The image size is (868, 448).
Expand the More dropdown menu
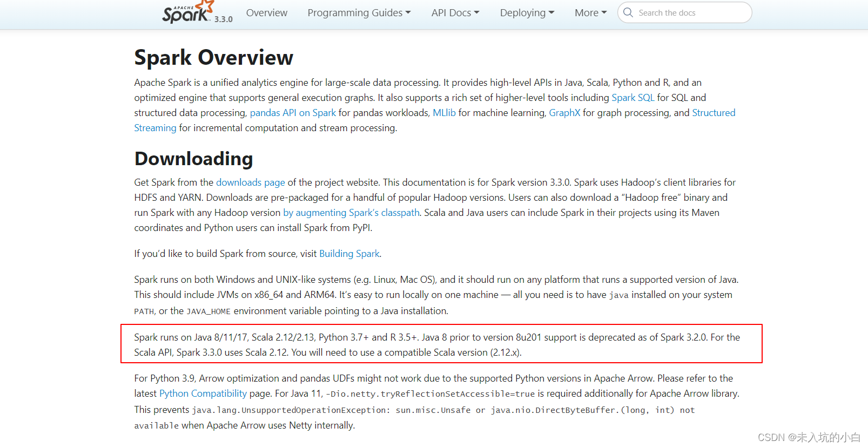[x=591, y=12]
